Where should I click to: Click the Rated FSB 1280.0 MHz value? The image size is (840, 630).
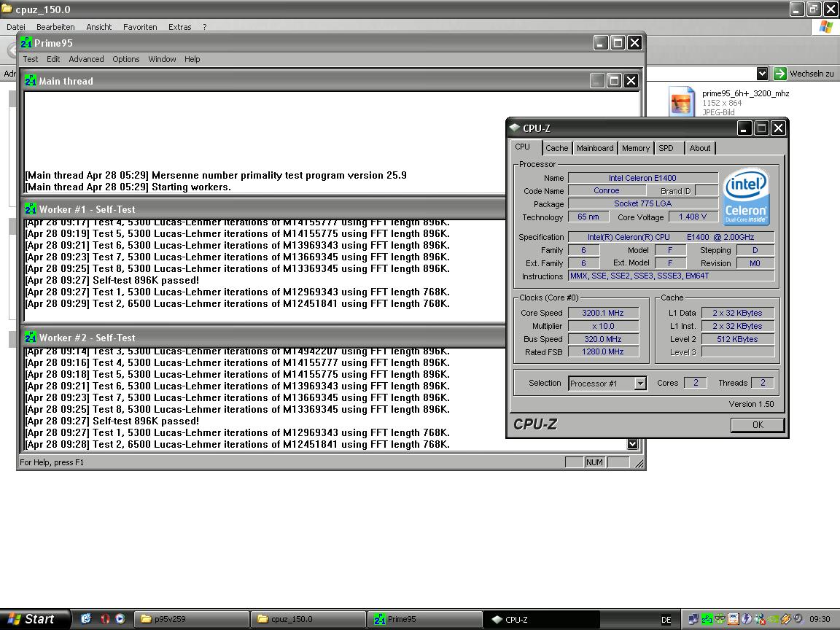click(x=603, y=352)
